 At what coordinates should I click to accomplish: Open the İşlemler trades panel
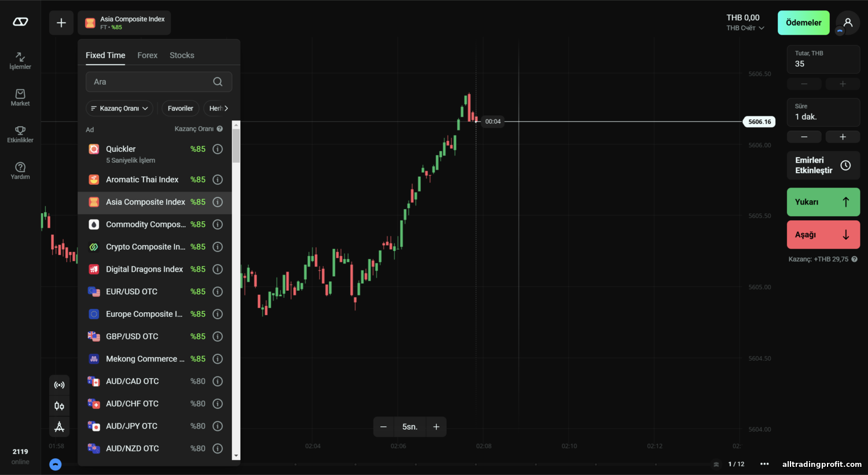click(20, 61)
